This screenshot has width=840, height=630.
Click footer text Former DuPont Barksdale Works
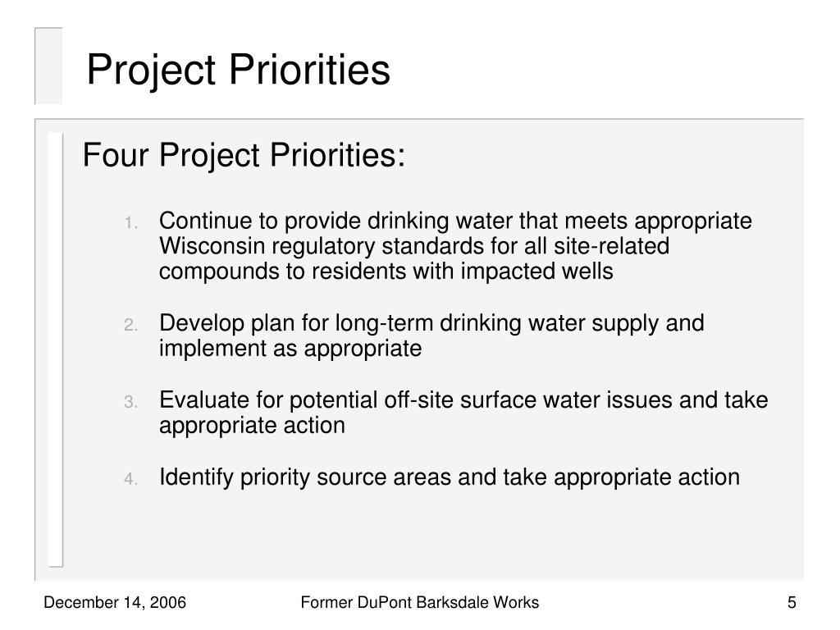(x=419, y=603)
